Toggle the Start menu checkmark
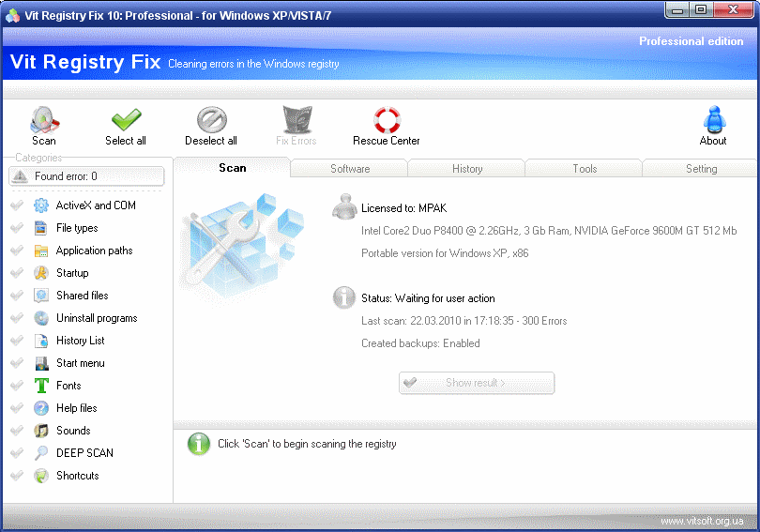The height and width of the screenshot is (532, 760). tap(17, 363)
